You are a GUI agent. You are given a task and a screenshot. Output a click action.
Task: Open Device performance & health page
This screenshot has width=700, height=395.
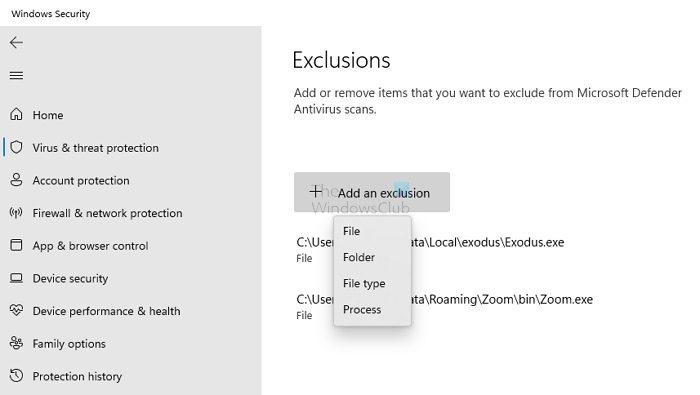click(106, 311)
